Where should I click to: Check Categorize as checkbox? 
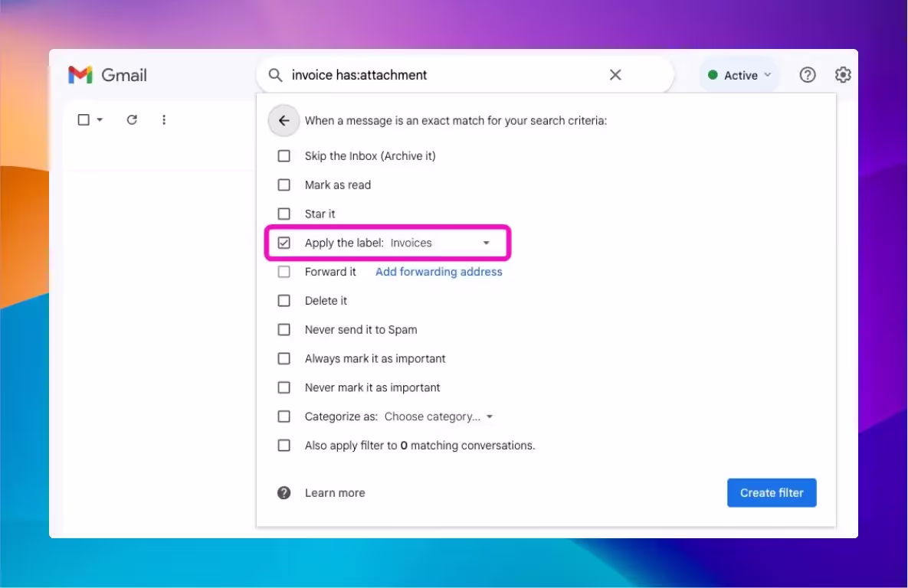click(284, 416)
